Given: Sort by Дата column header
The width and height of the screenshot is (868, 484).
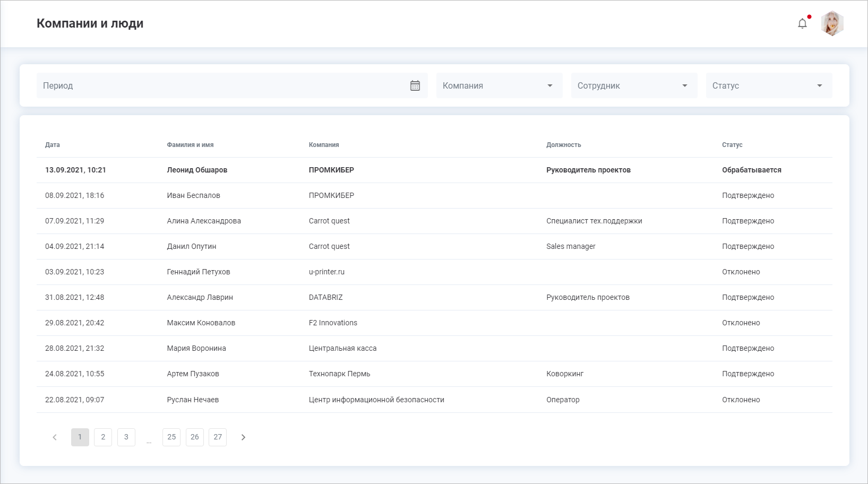Looking at the screenshot, I should click(x=53, y=145).
